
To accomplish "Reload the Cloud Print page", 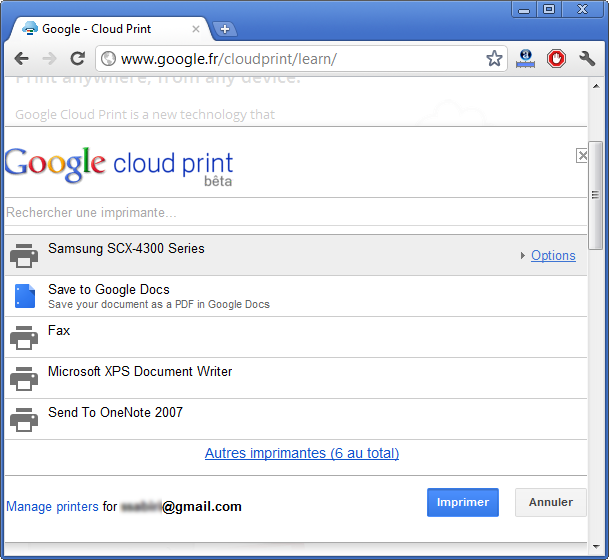I will (78, 59).
